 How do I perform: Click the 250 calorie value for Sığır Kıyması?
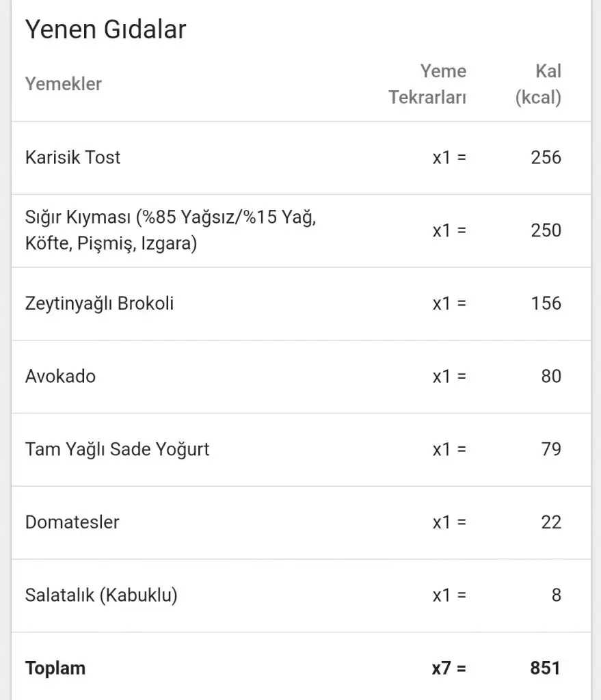tap(546, 230)
